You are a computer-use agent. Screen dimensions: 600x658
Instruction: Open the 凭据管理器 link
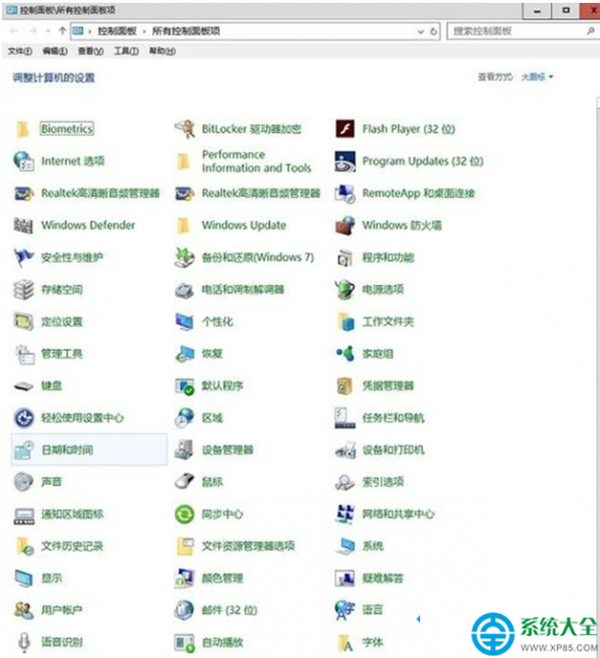(x=388, y=386)
